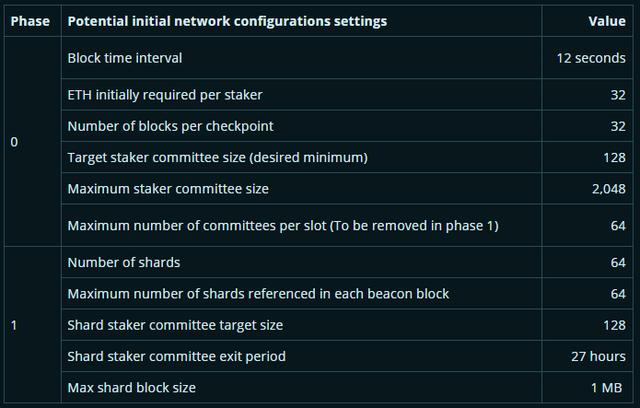Screen dimensions: 640x408
Task: Click Maximum number of shards referenced label
Action: tap(258, 294)
